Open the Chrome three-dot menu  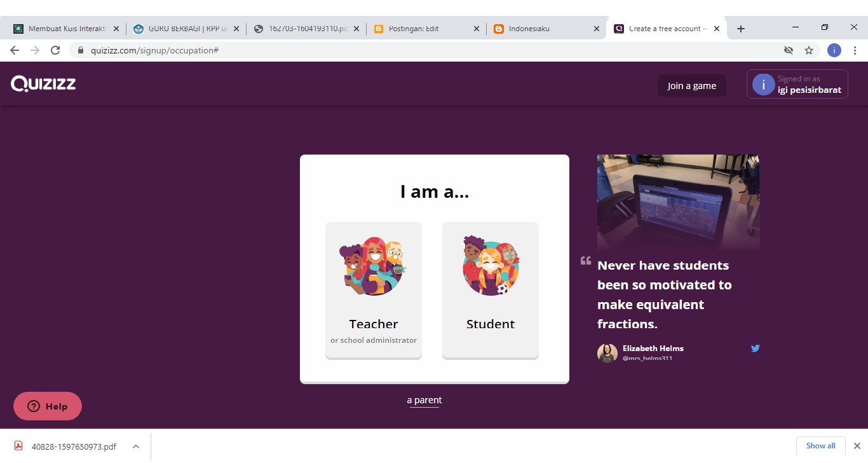pyautogui.click(x=855, y=50)
